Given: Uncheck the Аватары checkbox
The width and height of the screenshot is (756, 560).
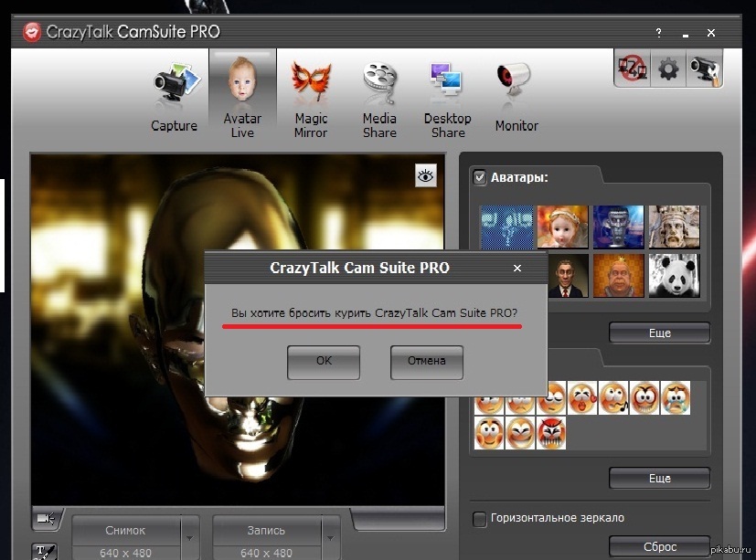Looking at the screenshot, I should pyautogui.click(x=480, y=177).
